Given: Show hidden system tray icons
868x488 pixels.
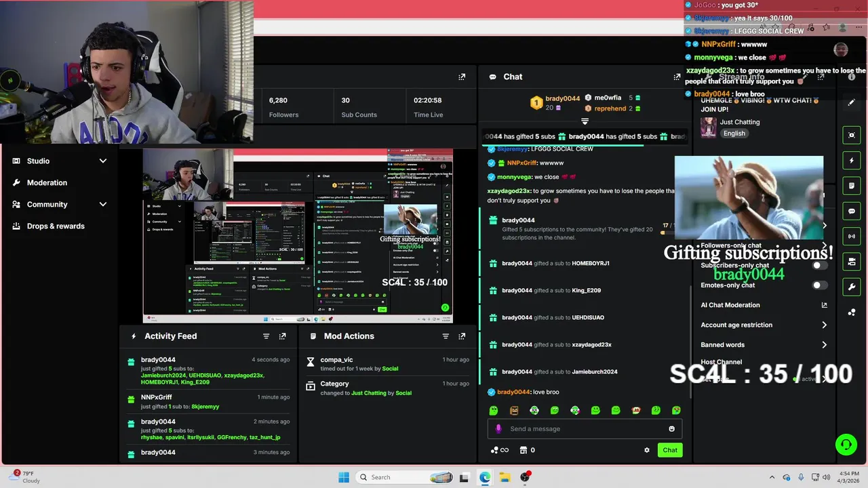Looking at the screenshot, I should coord(772,477).
